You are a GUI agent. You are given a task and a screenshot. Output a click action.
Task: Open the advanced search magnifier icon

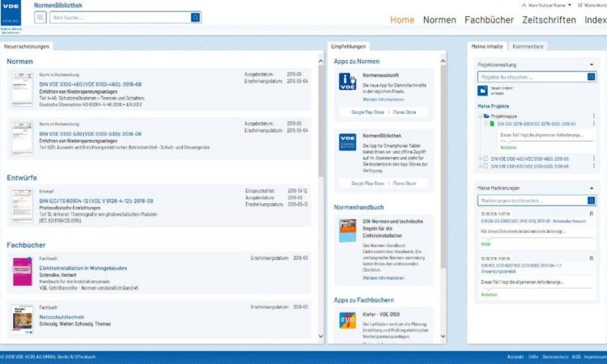pyautogui.click(x=40, y=18)
